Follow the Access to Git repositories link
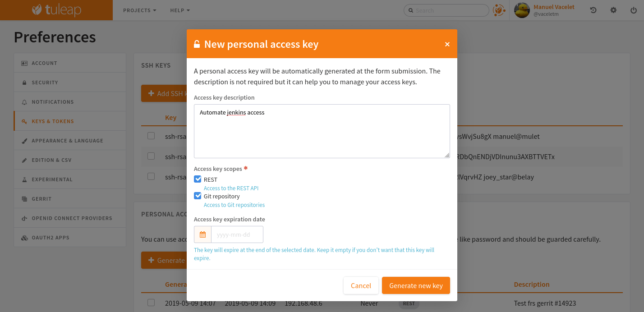The width and height of the screenshot is (644, 312). [234, 205]
